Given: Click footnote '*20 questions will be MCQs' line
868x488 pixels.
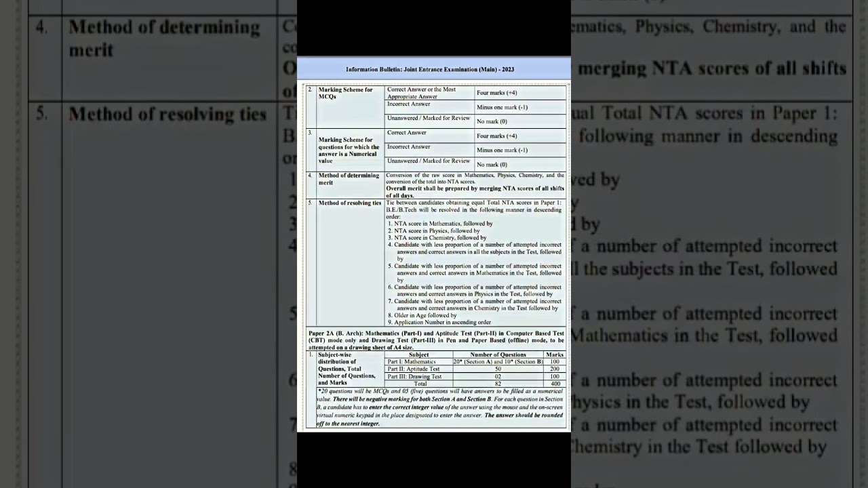Looking at the screenshot, I should tap(440, 391).
